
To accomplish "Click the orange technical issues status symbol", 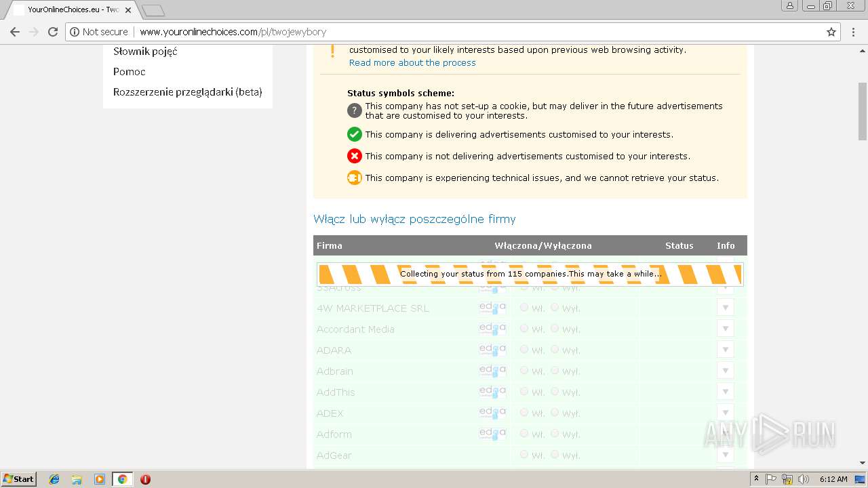I will pos(354,178).
